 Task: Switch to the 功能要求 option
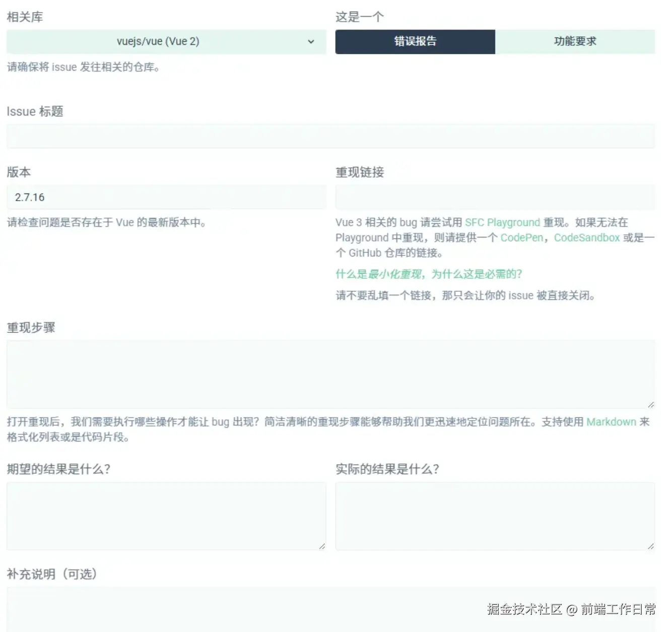[x=575, y=41]
